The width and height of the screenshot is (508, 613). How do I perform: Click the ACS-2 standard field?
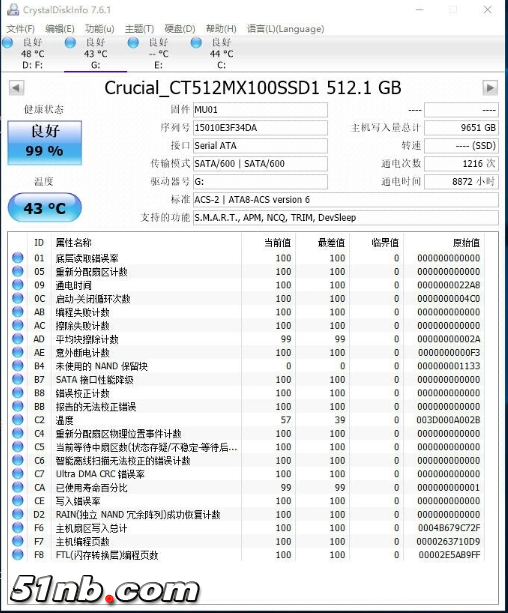tap(346, 200)
